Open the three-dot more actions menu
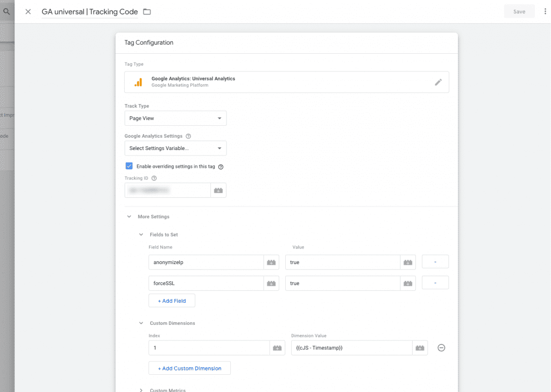The image size is (551, 392). (x=545, y=11)
